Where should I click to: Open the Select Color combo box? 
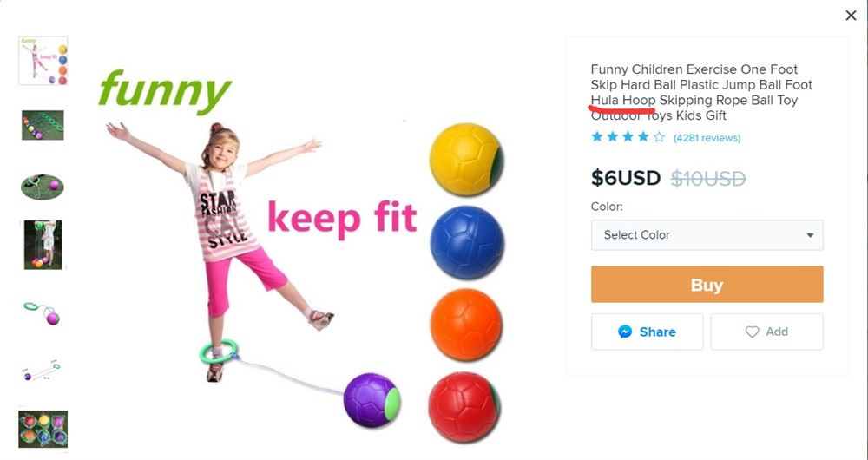point(707,235)
